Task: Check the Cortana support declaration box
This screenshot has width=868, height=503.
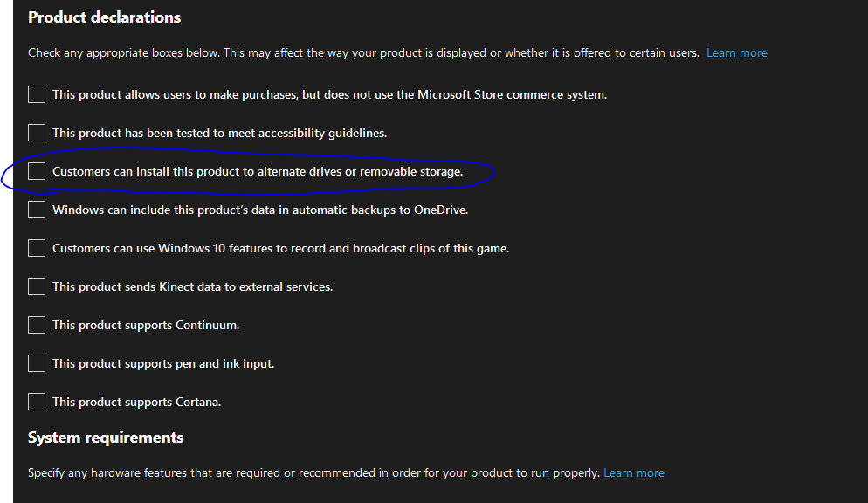Action: [x=36, y=402]
